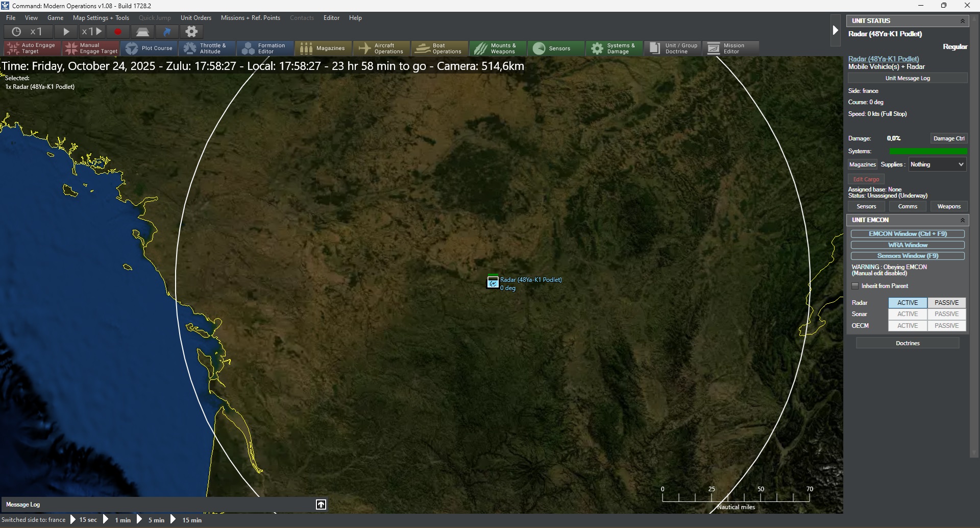Open the Unit Orders menu

point(195,18)
